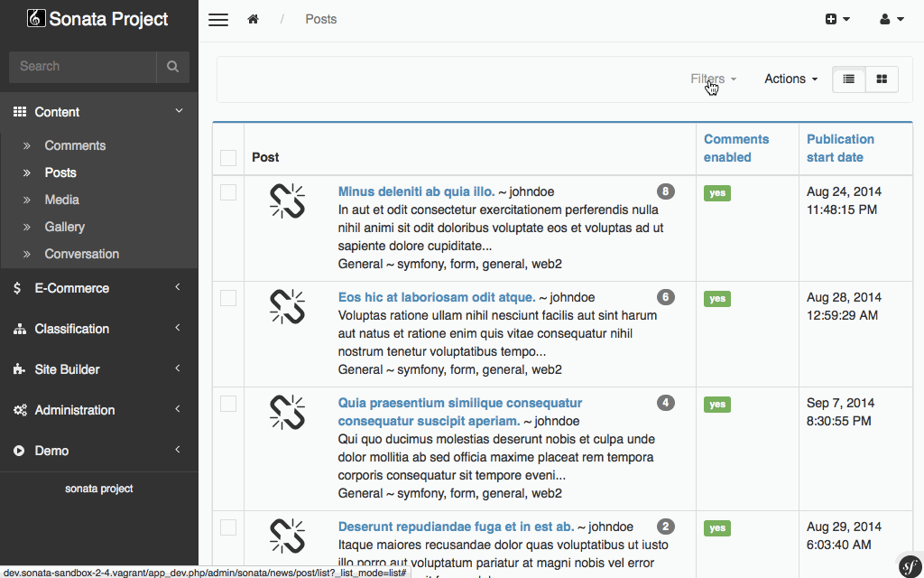The height and width of the screenshot is (578, 924).
Task: Open the 'Deserunt repudiandae fuga' post link
Action: pyautogui.click(x=456, y=527)
